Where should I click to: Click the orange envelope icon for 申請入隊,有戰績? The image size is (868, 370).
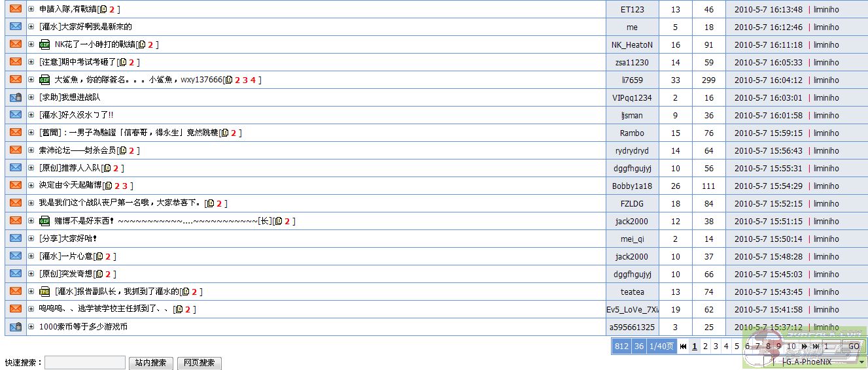click(16, 9)
